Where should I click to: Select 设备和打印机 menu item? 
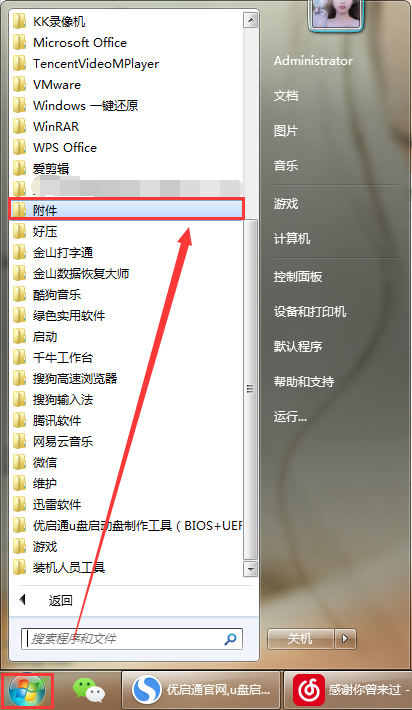click(310, 312)
